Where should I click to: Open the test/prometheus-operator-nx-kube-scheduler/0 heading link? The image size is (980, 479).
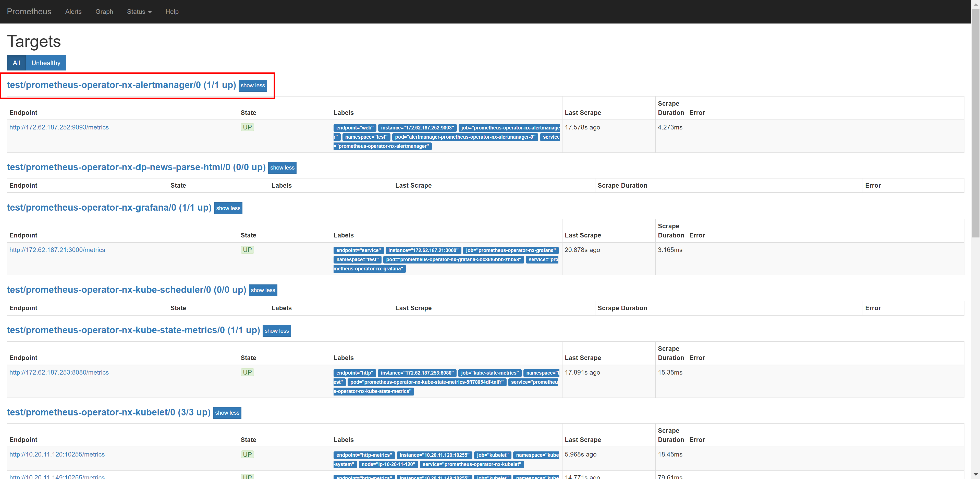[127, 290]
